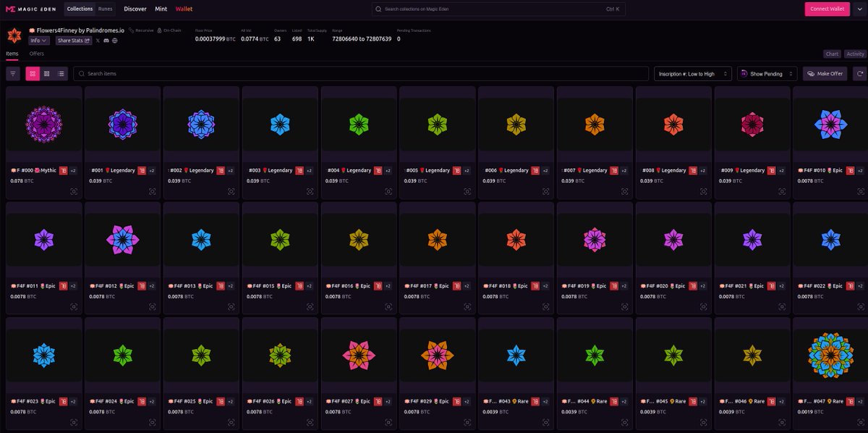Viewport: 868px width, 433px height.
Task: Click the scan icon on #006 Legendary card
Action: coord(547,191)
